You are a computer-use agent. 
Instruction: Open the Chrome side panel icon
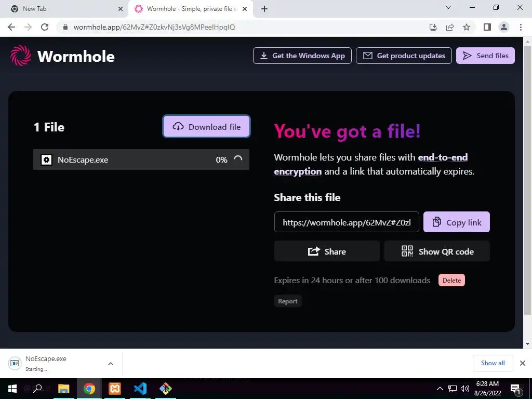[487, 27]
